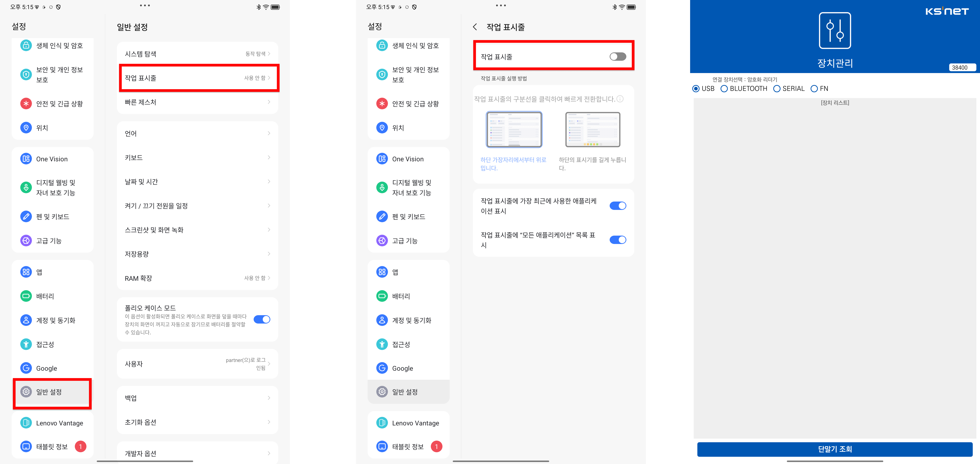Click the 장치관리 sliders icon in the KSNET header
Screen dimensions: 980x464
(x=835, y=31)
